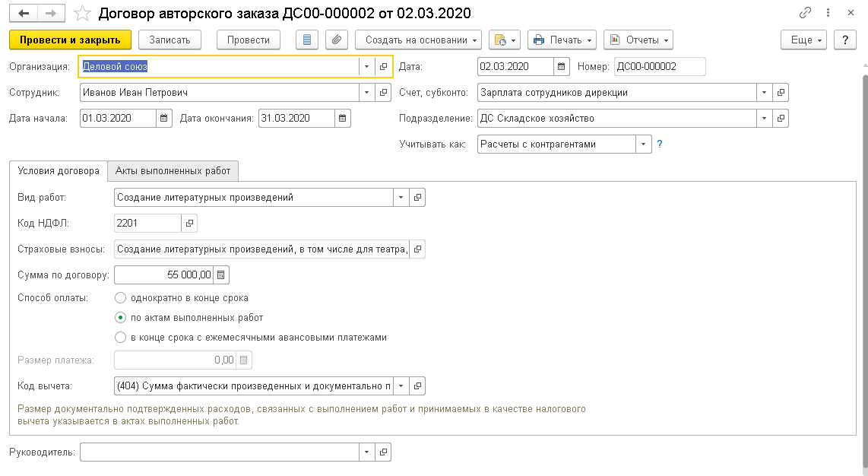Add document to favorites with star icon
This screenshot has width=868, height=476.
(83, 14)
